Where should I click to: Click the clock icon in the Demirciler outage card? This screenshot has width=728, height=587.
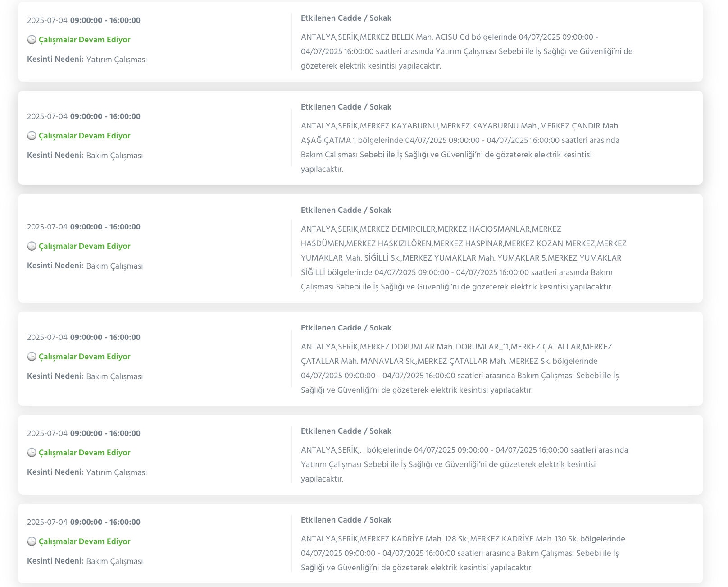(32, 246)
